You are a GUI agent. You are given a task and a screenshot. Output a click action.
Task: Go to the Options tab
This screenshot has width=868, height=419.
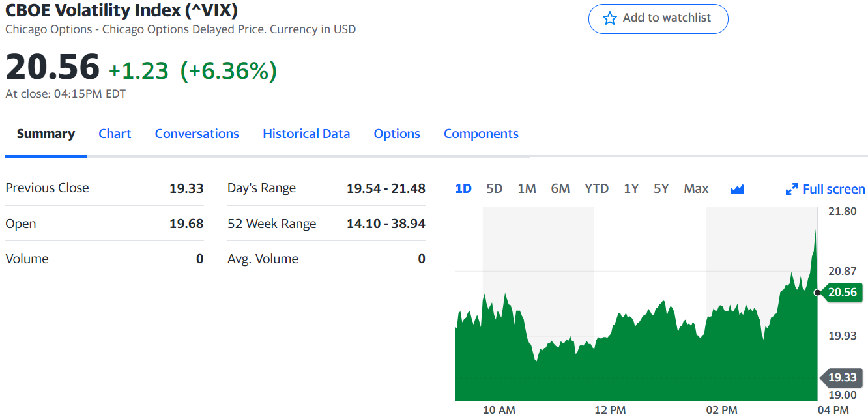(397, 134)
